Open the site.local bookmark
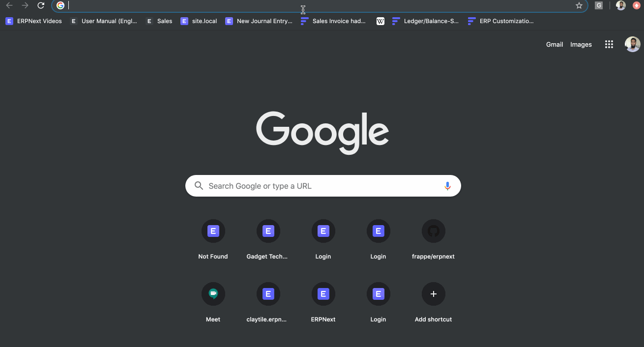644x347 pixels. tap(199, 21)
